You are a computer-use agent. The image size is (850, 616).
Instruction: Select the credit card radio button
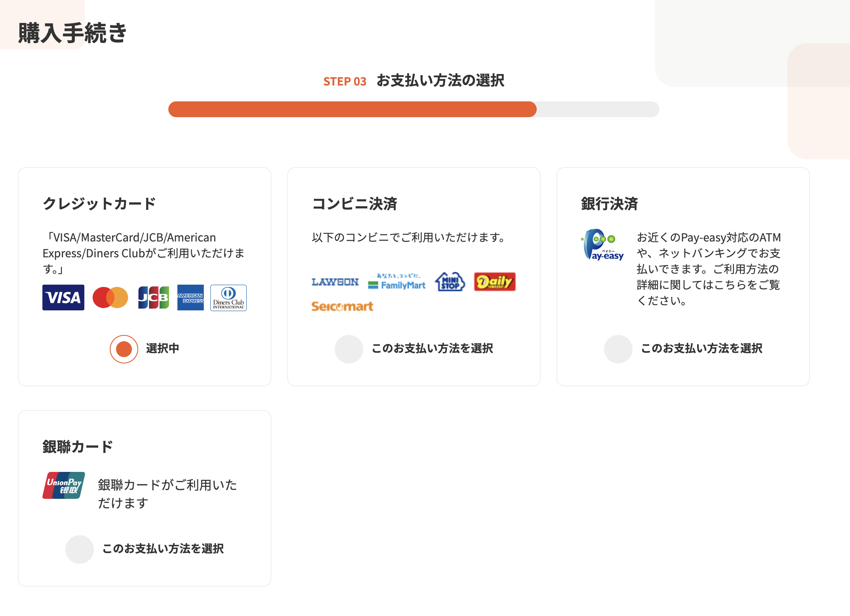[124, 349]
